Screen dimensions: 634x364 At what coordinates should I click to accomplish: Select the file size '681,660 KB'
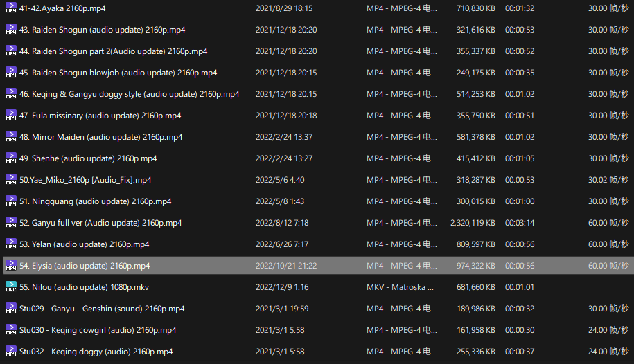tap(476, 286)
